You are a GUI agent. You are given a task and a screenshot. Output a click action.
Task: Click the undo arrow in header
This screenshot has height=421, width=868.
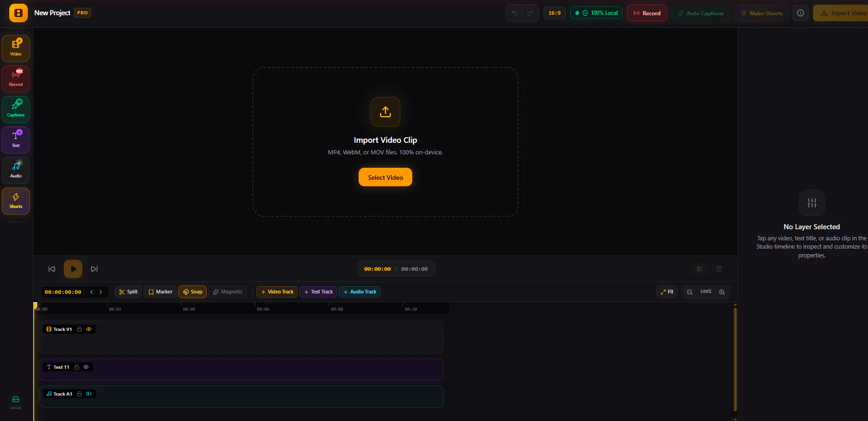[x=515, y=13]
